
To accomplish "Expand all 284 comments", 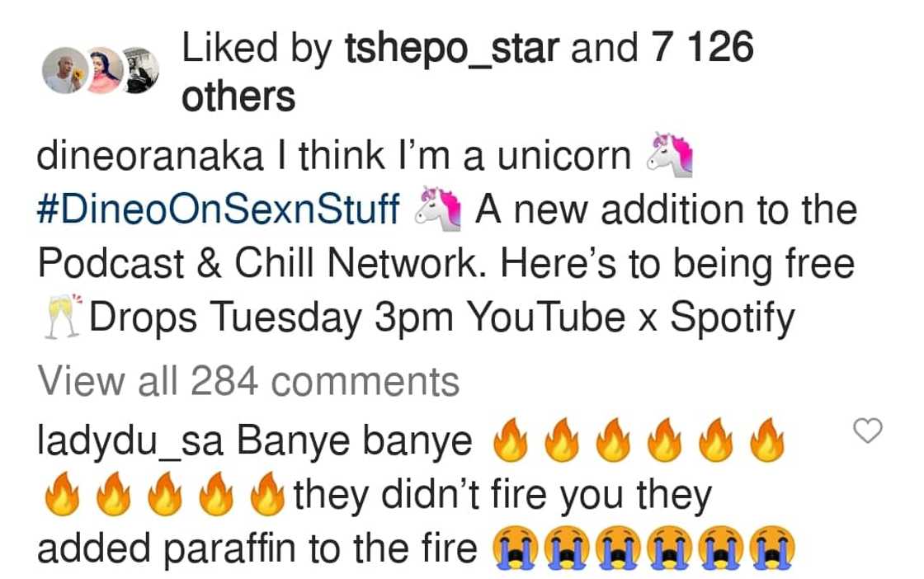I will tap(247, 380).
